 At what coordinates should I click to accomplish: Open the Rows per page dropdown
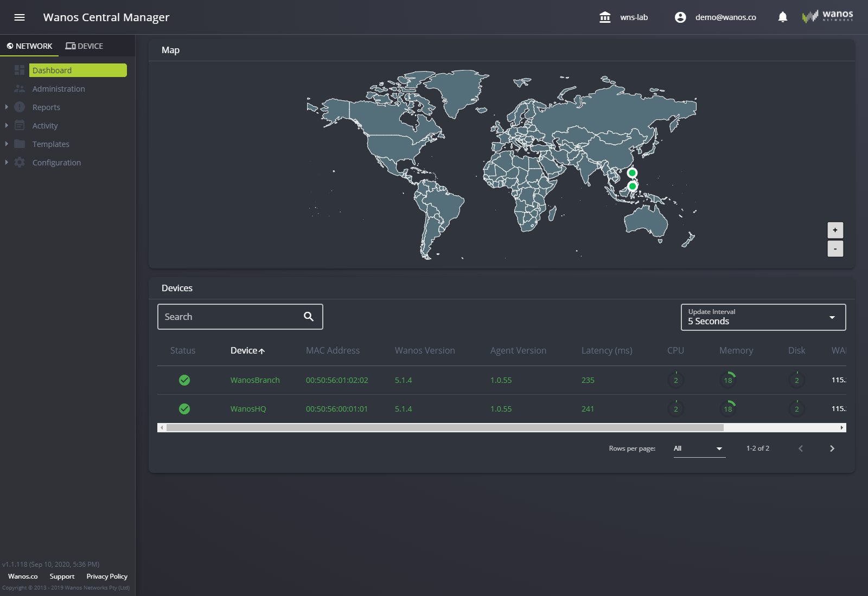tap(699, 448)
